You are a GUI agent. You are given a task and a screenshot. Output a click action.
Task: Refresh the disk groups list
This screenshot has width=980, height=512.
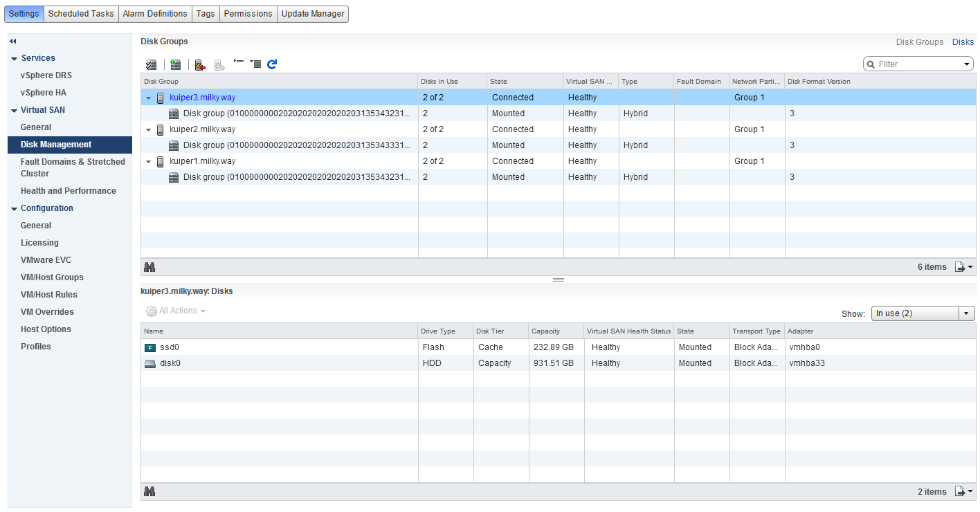272,64
